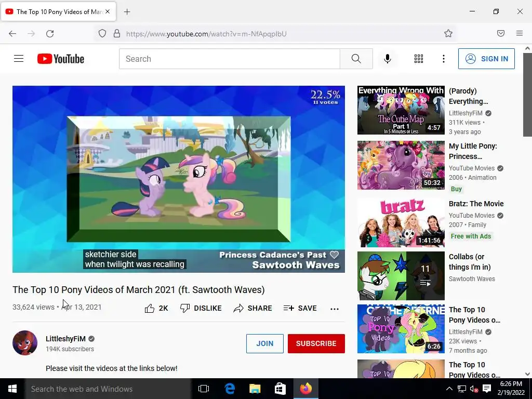This screenshot has width=532, height=399.
Task: Click "Bratz: The Movie" title
Action: coord(476,204)
